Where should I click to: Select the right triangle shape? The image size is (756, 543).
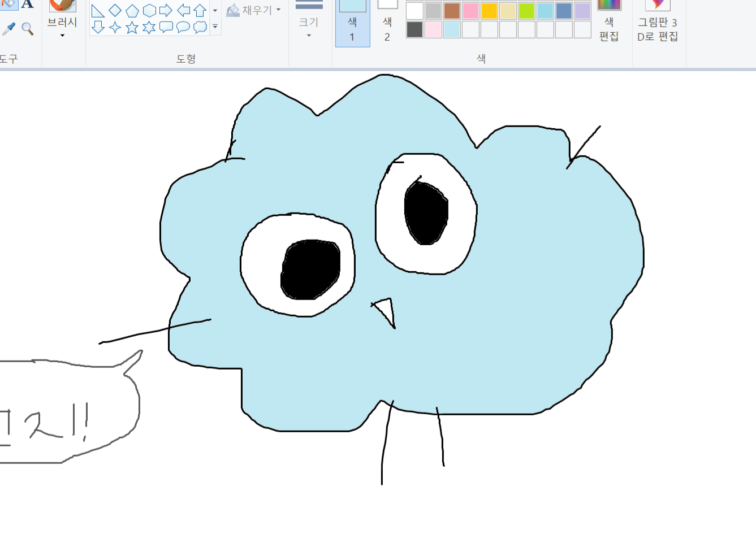[98, 10]
